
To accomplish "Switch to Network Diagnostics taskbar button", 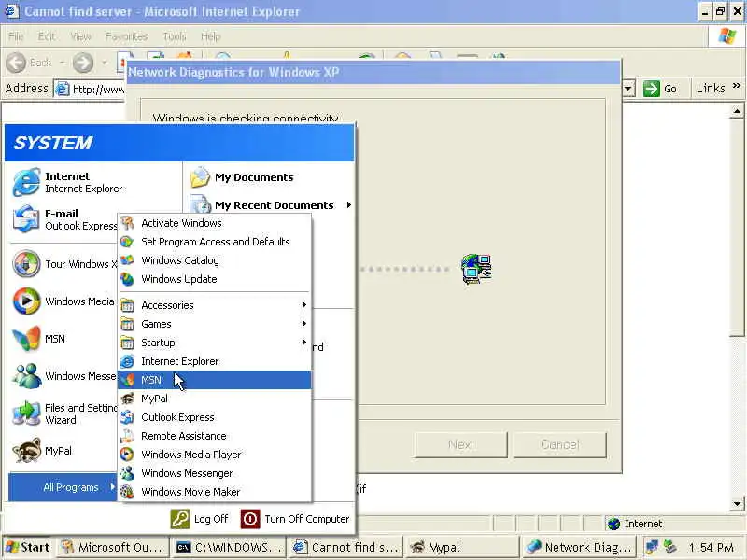I will point(579,547).
